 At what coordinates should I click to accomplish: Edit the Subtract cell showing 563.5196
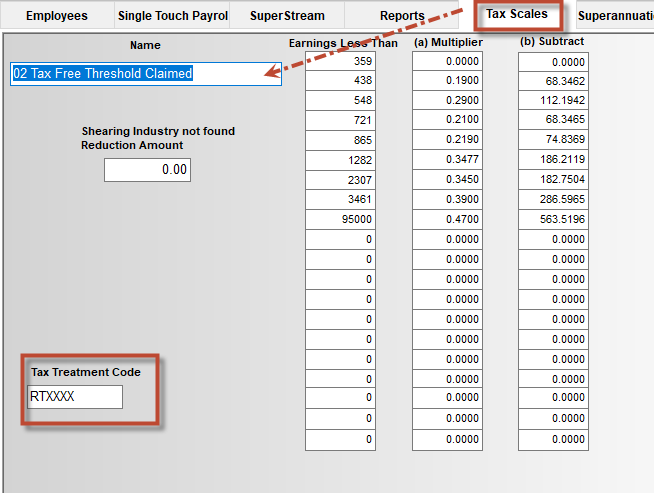coord(553,220)
